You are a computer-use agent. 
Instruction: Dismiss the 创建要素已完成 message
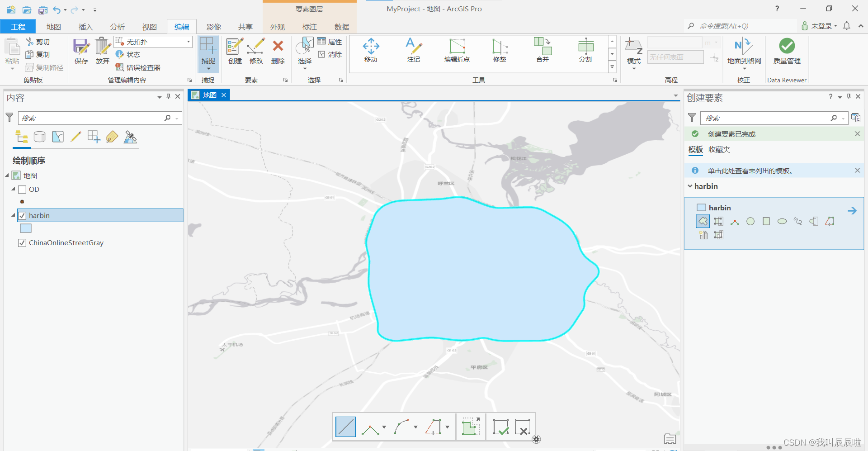point(857,133)
